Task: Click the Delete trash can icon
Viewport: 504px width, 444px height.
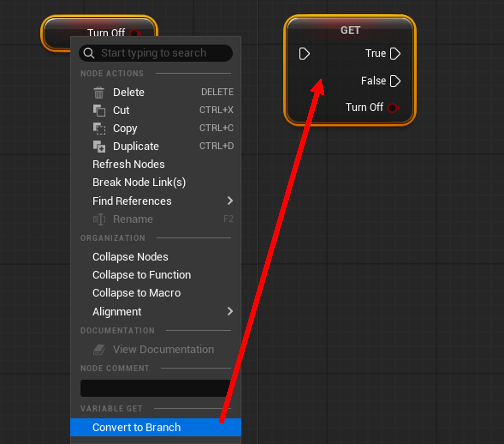Action: click(x=99, y=92)
